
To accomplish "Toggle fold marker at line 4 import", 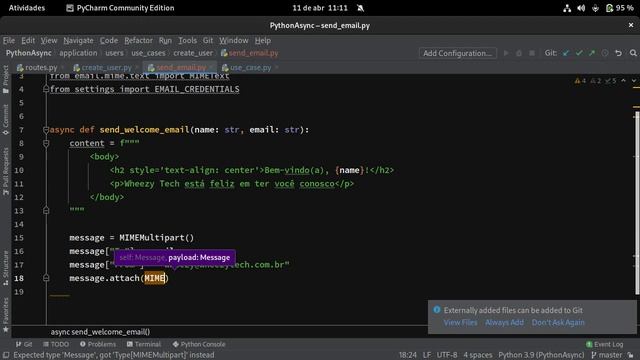I will pyautogui.click(x=46, y=89).
